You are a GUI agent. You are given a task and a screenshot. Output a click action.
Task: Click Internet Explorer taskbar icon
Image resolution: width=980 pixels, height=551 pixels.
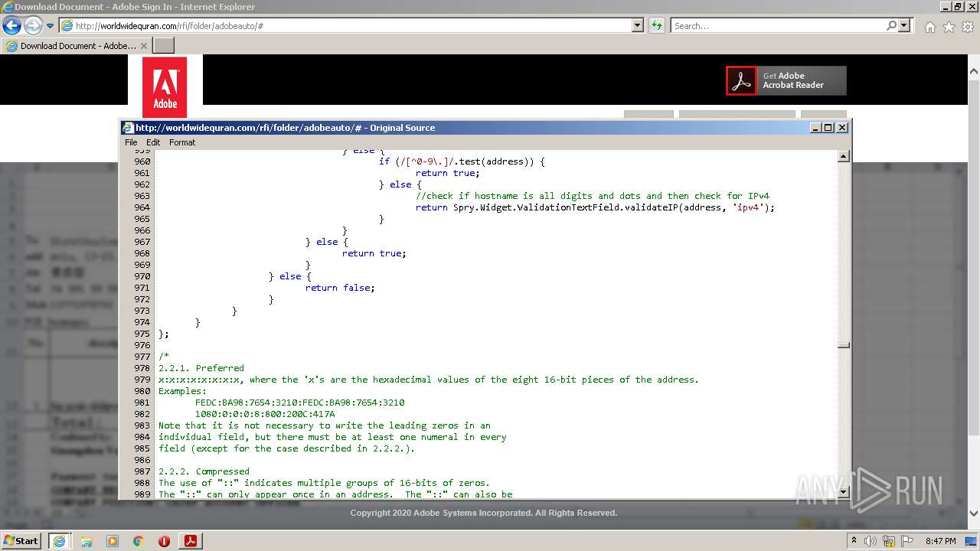pyautogui.click(x=59, y=540)
